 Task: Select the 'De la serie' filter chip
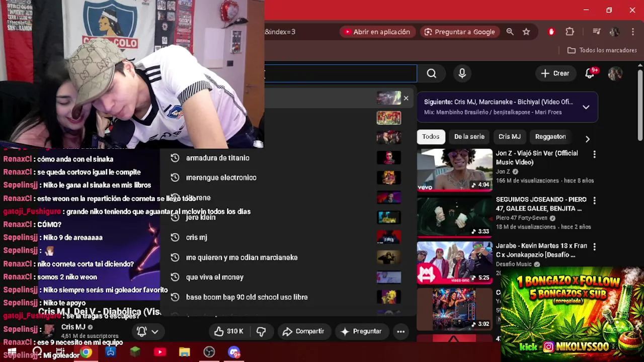pyautogui.click(x=469, y=137)
